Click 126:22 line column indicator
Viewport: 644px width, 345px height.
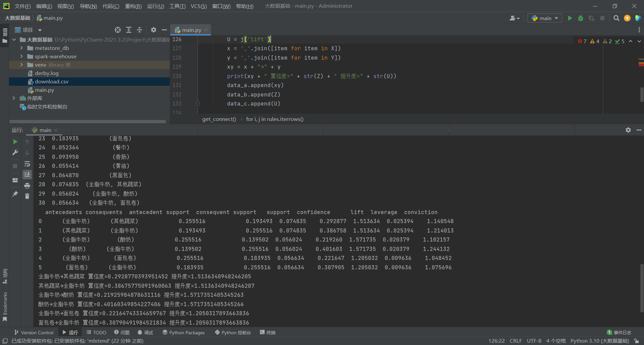click(x=496, y=341)
